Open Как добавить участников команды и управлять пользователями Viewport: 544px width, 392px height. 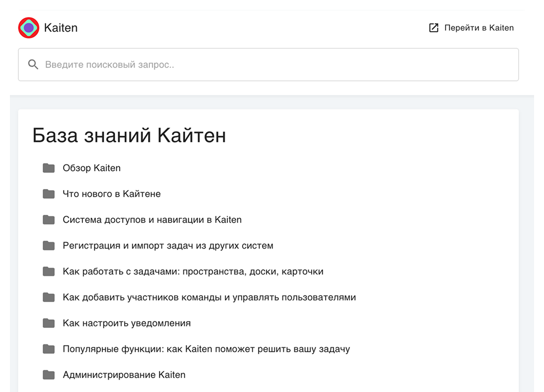tap(209, 297)
